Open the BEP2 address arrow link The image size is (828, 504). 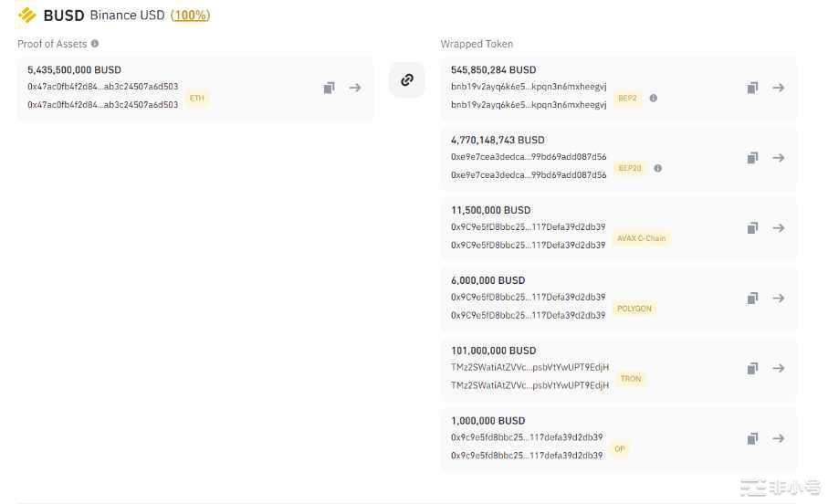click(x=779, y=88)
